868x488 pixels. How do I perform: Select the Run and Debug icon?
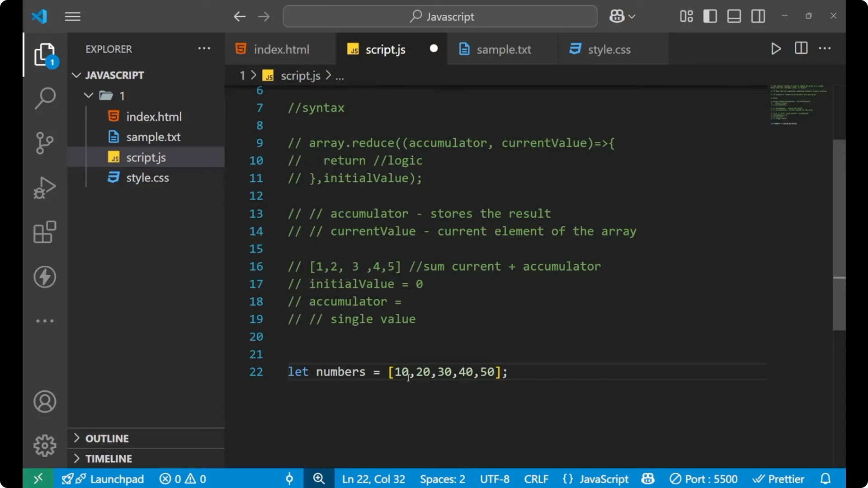45,188
